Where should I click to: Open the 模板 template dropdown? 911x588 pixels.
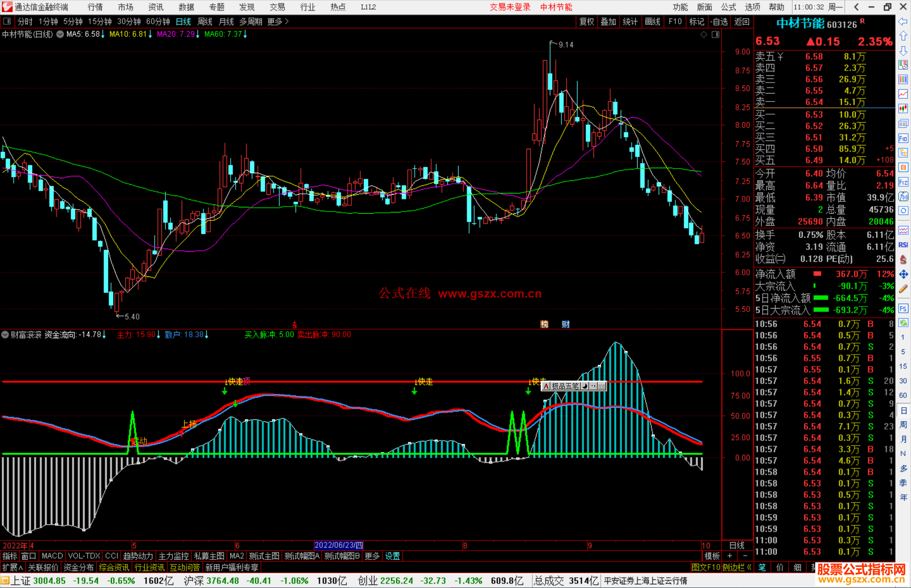pyautogui.click(x=712, y=556)
